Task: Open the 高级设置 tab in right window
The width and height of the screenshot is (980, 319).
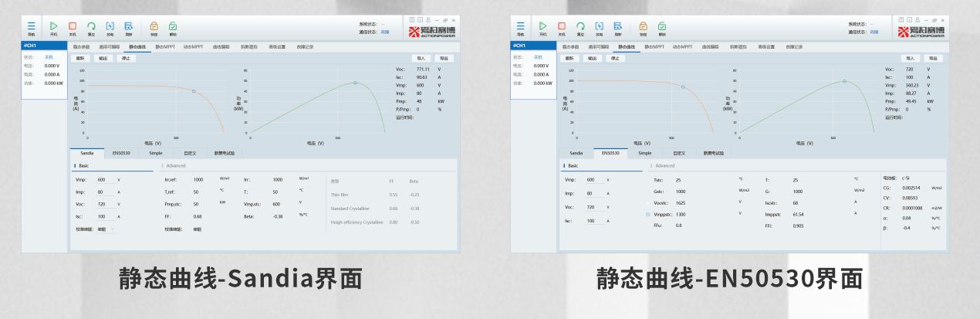Action: pyautogui.click(x=766, y=47)
